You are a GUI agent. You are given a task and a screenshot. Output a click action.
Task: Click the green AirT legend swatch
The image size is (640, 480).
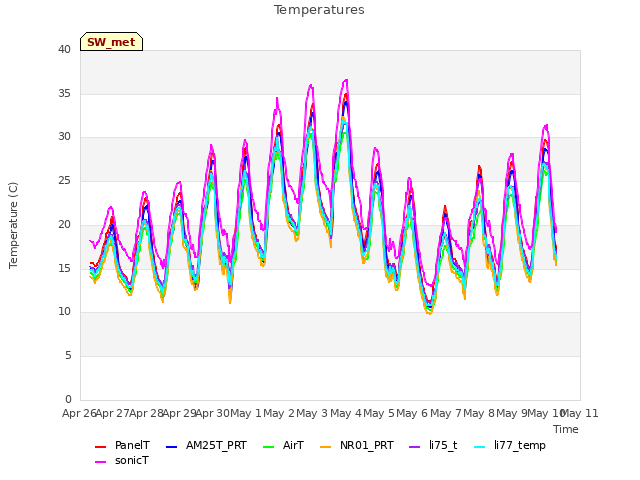(269, 447)
